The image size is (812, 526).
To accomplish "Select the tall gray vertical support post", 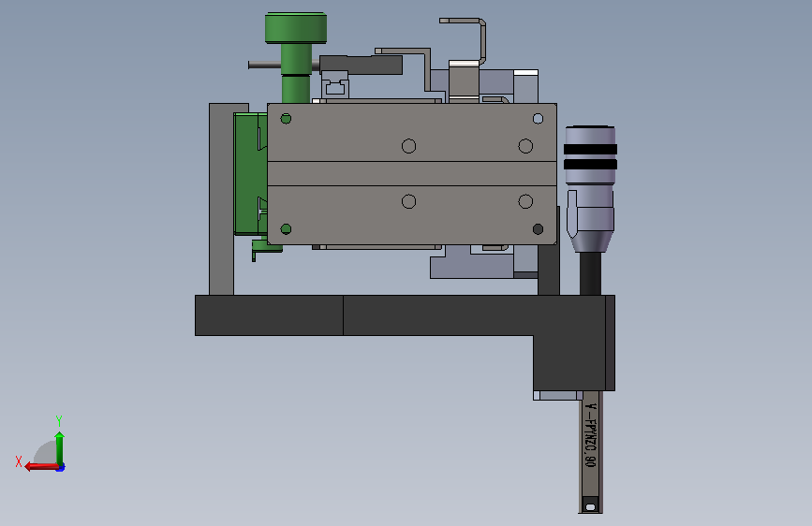I will click(x=221, y=199).
